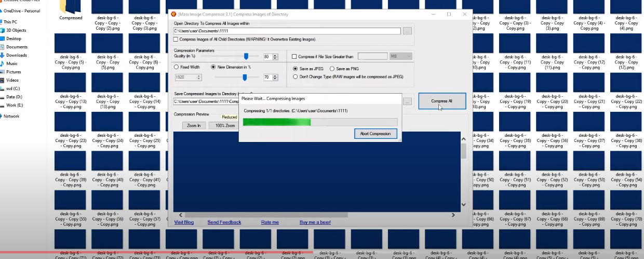The image size is (644, 259).
Task: Click the preview vertical scrollbar down arrow
Action: (463, 205)
